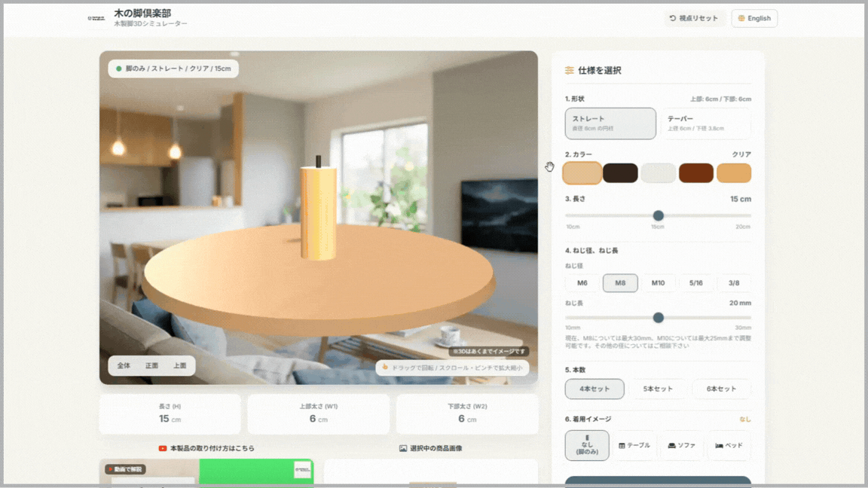Image resolution: width=868 pixels, height=488 pixels.
Task: Click the 長さ (H) 15 cm card
Action: pyautogui.click(x=170, y=414)
